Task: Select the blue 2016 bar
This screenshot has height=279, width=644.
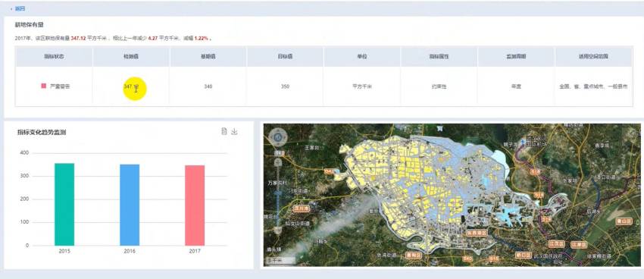Action: coord(130,205)
